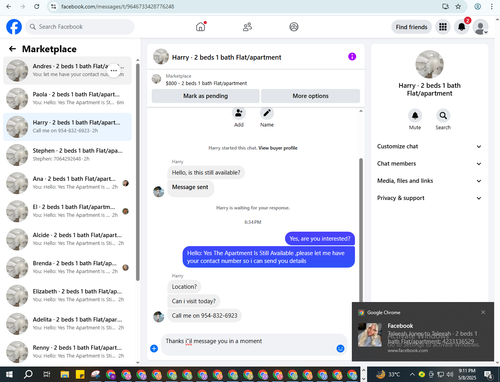The width and height of the screenshot is (500, 382).
Task: Click Harry's large profile thumbnail in the right panel
Action: pos(429,64)
